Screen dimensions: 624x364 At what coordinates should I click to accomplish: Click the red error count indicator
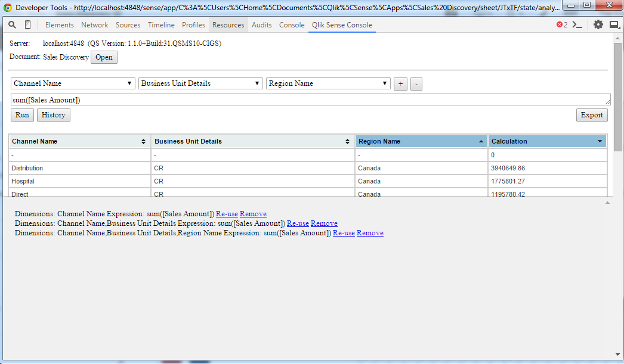pyautogui.click(x=562, y=24)
